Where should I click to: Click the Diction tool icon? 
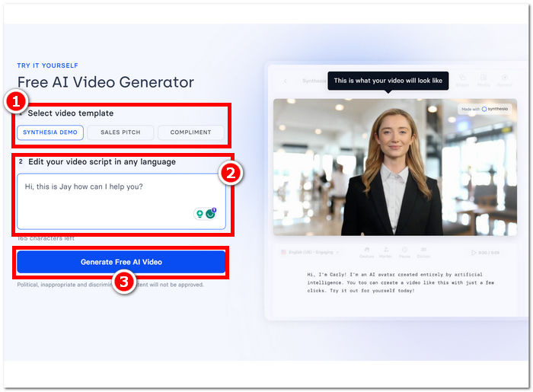coord(423,253)
